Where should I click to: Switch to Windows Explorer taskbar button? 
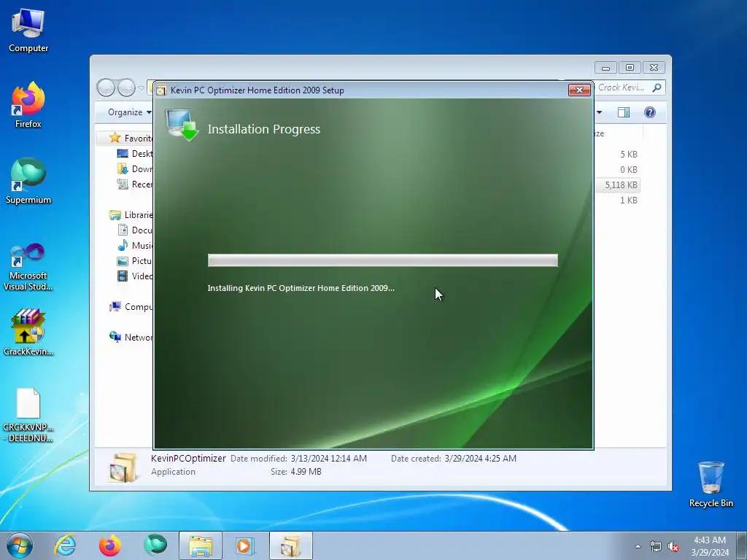201,545
